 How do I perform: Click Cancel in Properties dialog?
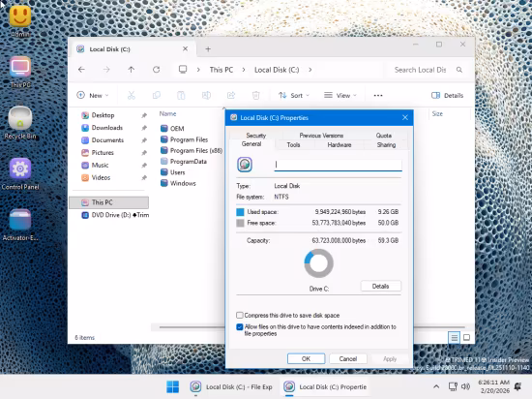(x=348, y=359)
